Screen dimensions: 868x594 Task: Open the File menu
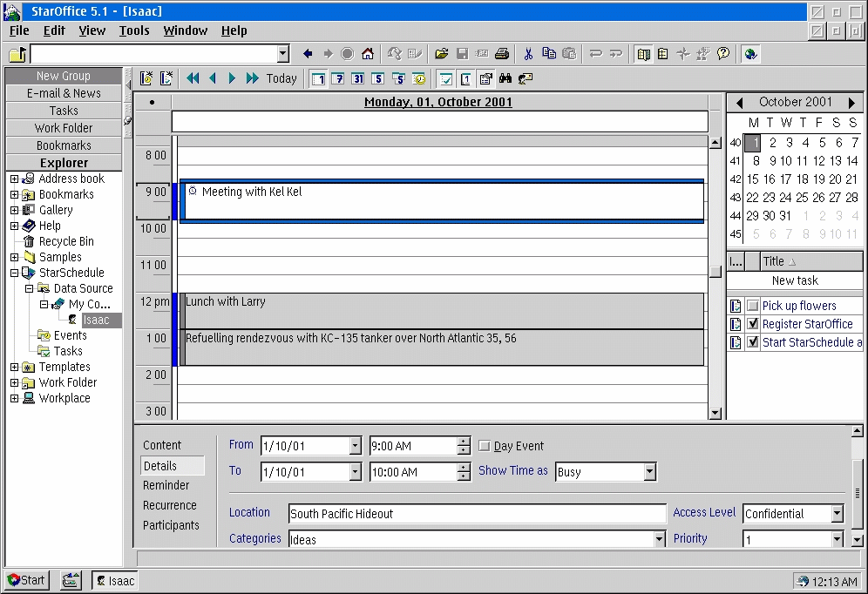19,31
